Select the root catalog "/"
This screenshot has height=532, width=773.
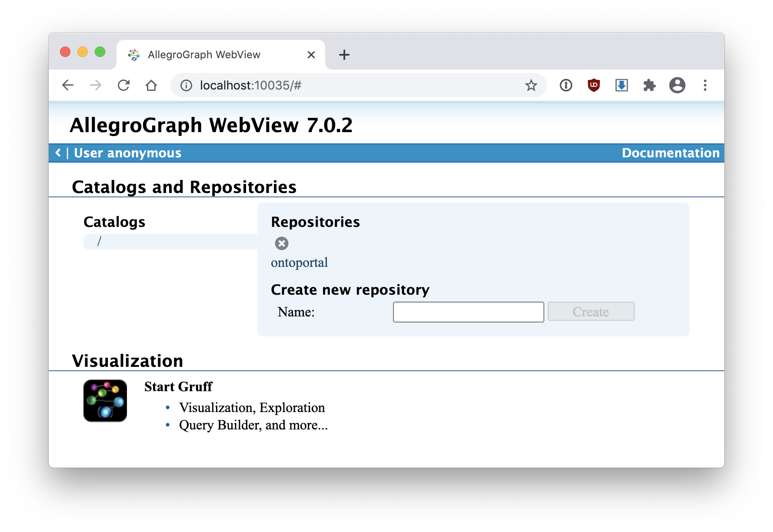tap(99, 241)
